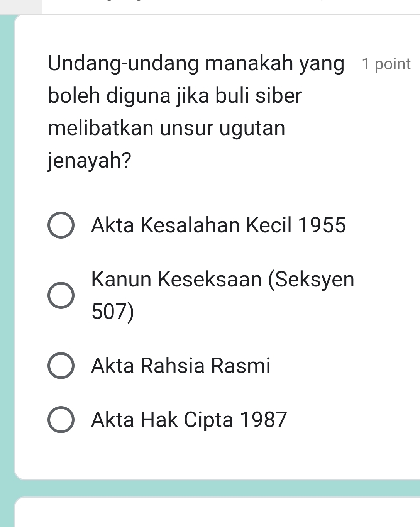Screen dimensions: 420x527
Task: Mark the Akta Hak Cipta 1987 radio circle
Action: tap(61, 420)
